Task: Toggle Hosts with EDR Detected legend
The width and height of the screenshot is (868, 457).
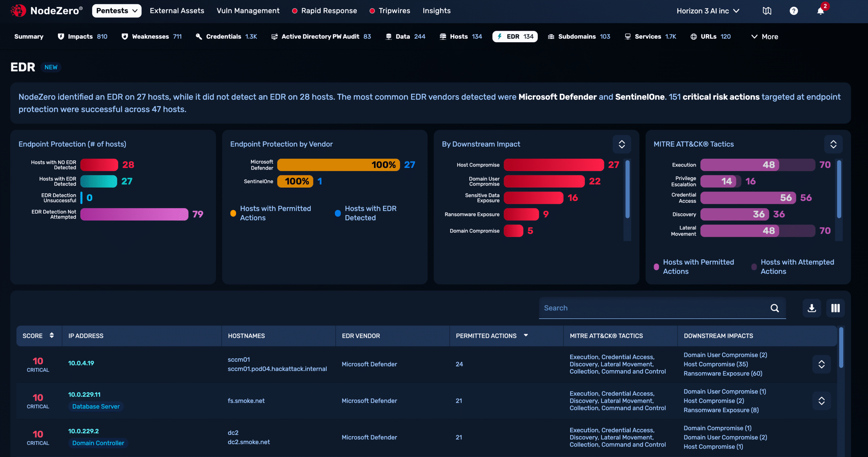Action: click(x=366, y=213)
